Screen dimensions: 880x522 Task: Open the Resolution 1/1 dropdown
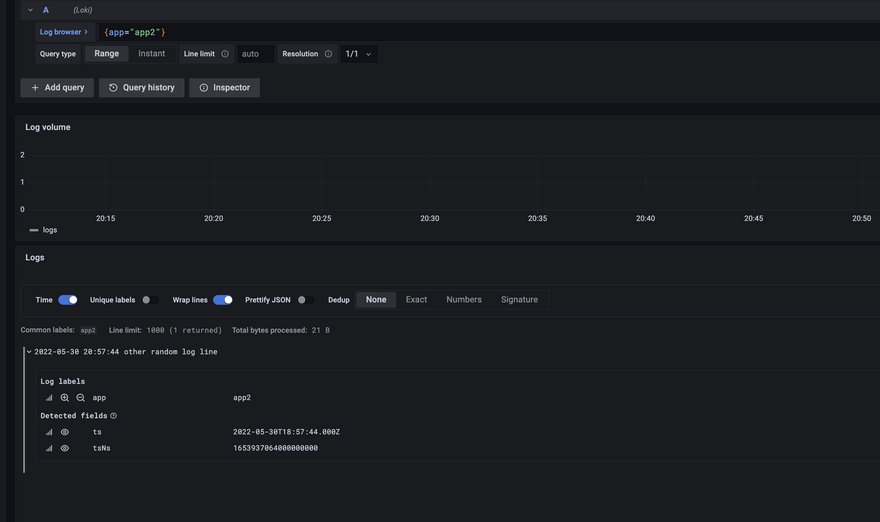[358, 54]
